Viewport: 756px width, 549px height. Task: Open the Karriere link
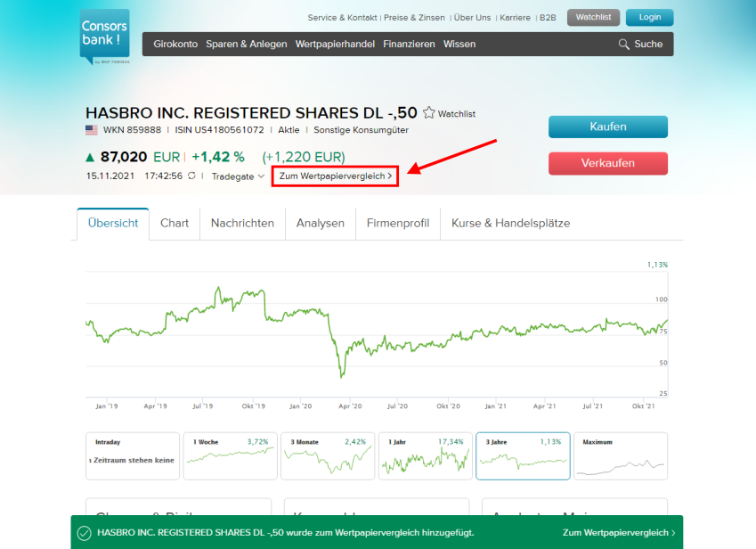coord(515,18)
